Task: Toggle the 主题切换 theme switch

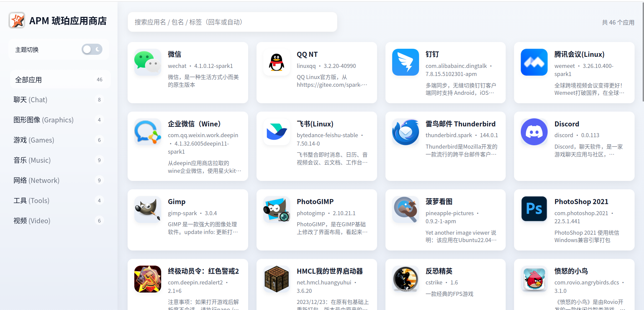Action: coord(92,49)
